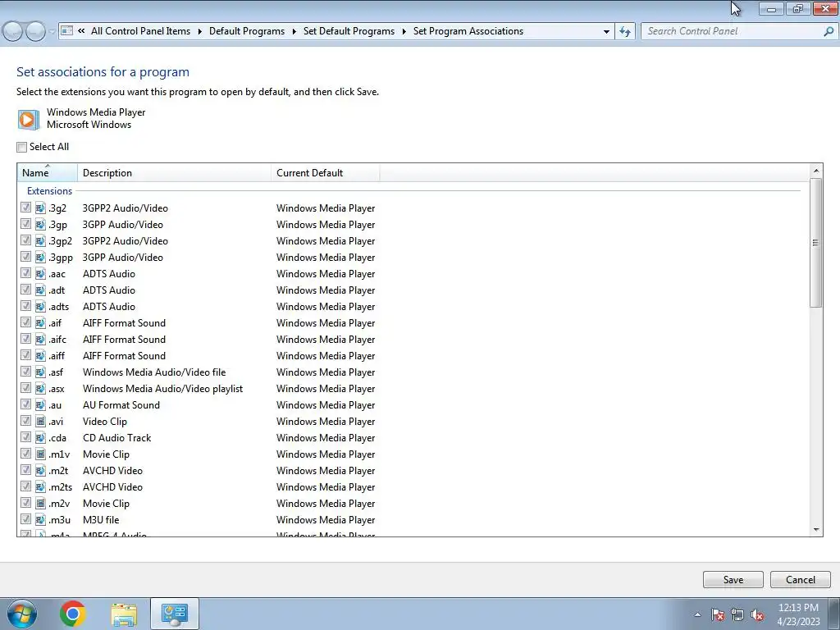Screen dimensions: 840x630
Task: Go forward with the Forward arrow button
Action: 35,32
